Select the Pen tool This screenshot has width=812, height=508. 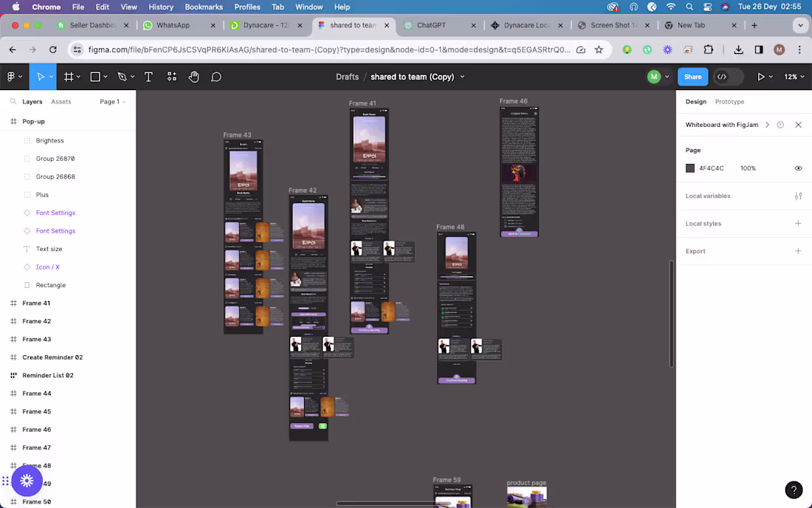click(123, 77)
